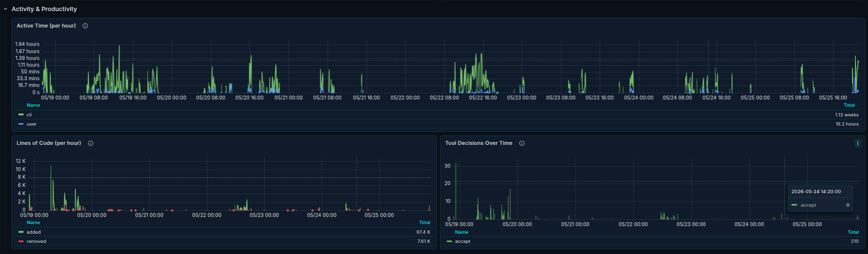Open Lines of Code (per hour) title menu
The height and width of the screenshot is (254, 868).
point(49,143)
